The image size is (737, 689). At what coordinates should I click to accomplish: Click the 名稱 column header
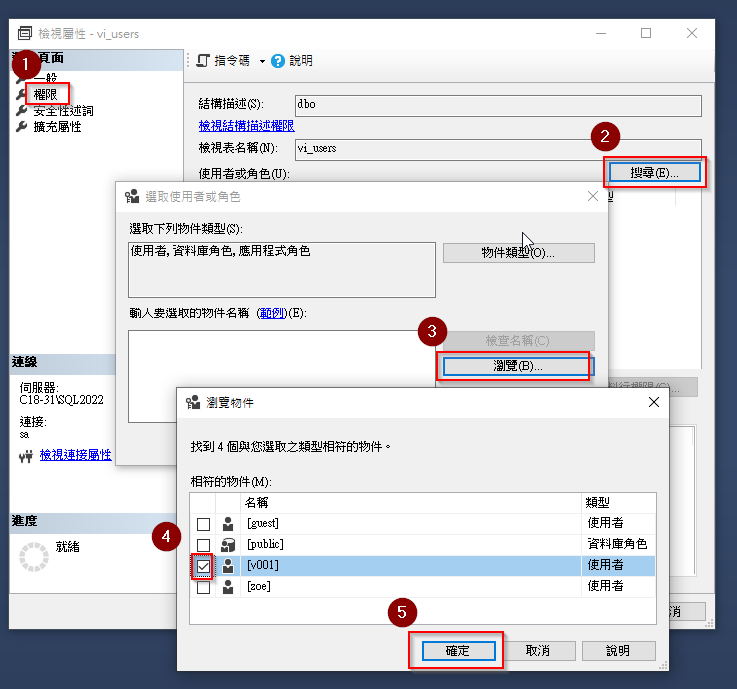click(x=411, y=503)
